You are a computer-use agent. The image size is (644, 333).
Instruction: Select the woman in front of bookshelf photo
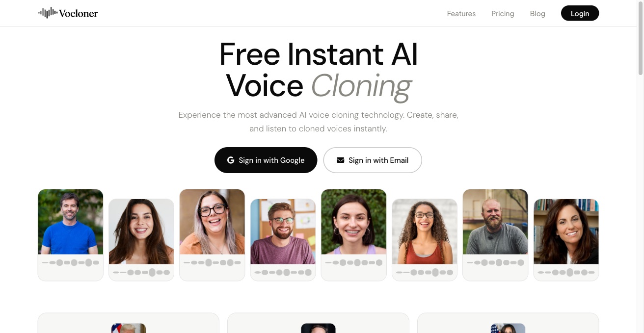(x=566, y=231)
